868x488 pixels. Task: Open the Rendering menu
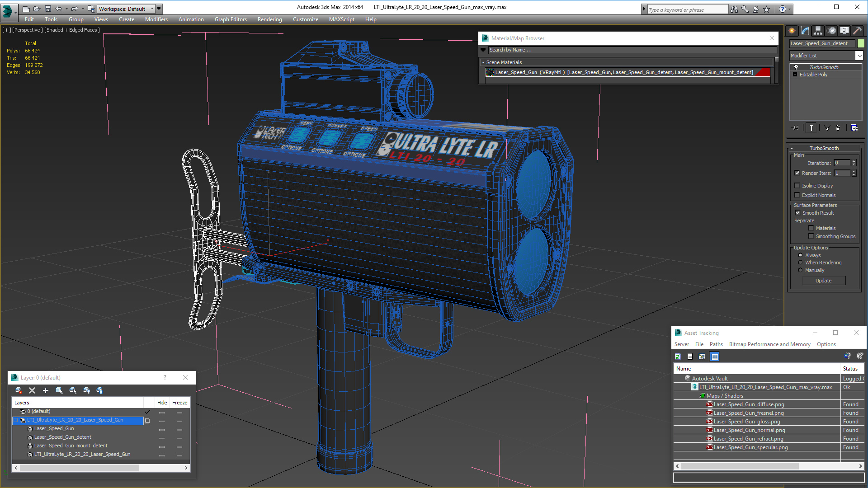coord(269,19)
